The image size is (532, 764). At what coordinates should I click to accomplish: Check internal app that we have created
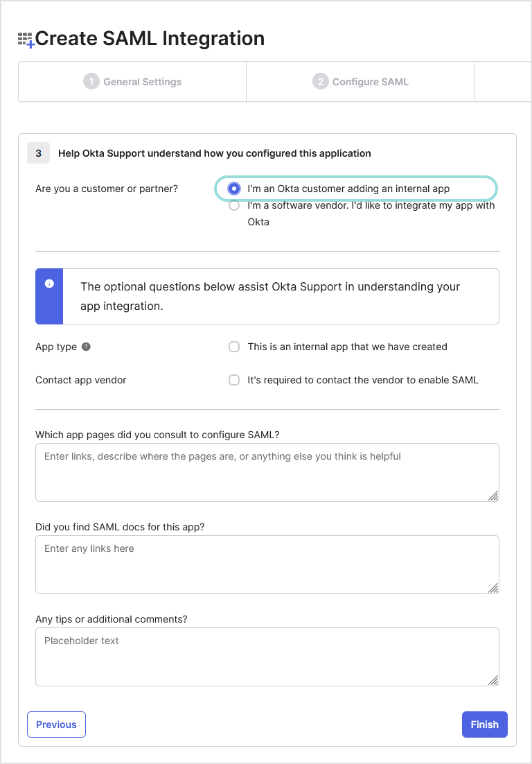(x=233, y=346)
